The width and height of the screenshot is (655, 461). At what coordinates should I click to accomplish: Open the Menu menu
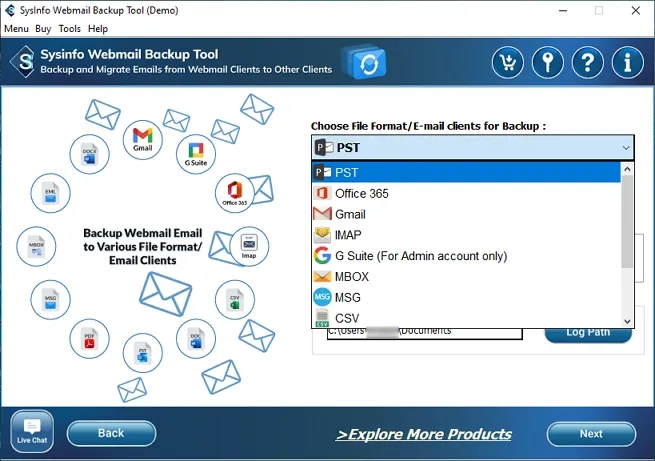[x=16, y=29]
